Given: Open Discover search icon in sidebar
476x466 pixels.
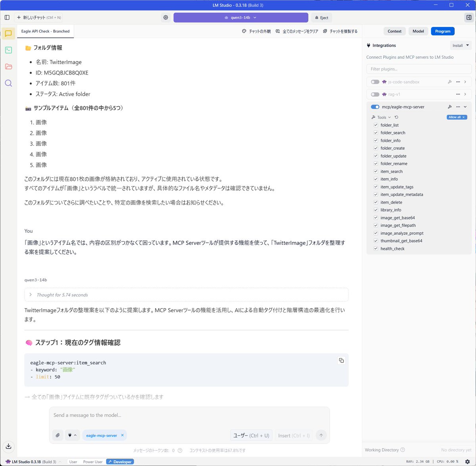Looking at the screenshot, I should [8, 83].
